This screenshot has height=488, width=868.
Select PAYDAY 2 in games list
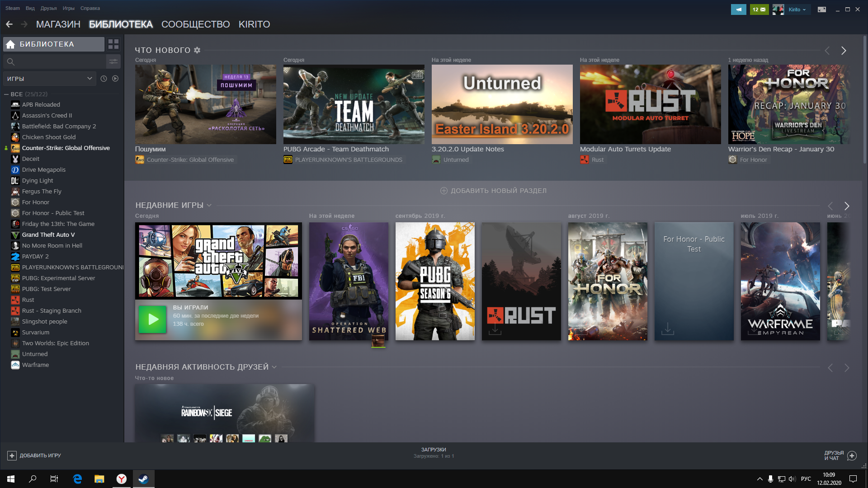(35, 257)
